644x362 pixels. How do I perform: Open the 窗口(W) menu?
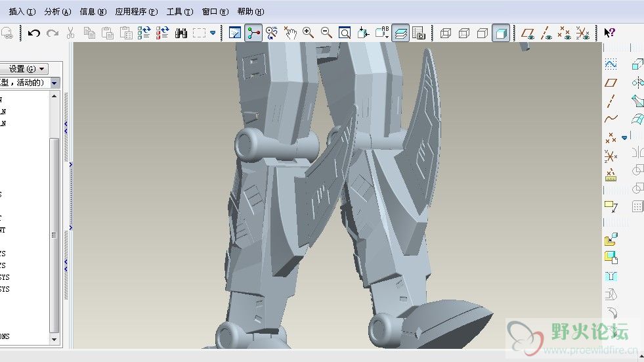pos(215,12)
